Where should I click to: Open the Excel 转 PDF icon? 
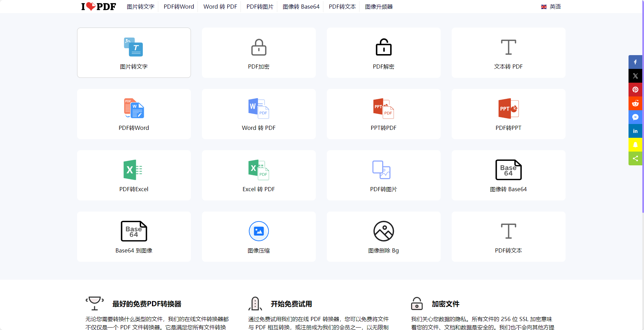[259, 169]
